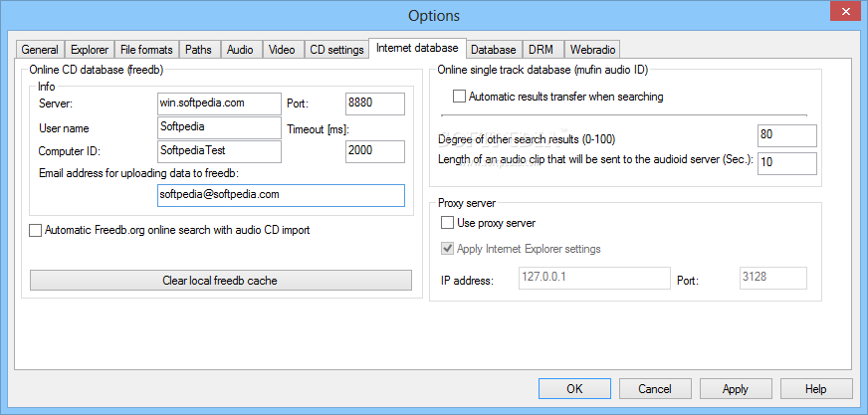The image size is (868, 415).
Task: Select the File formats tab
Action: point(146,50)
